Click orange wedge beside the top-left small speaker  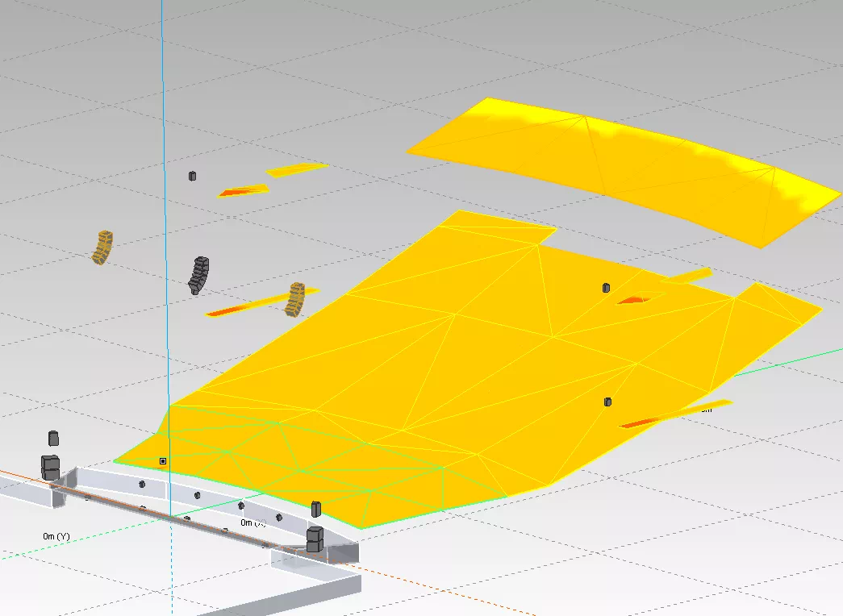tap(244, 191)
